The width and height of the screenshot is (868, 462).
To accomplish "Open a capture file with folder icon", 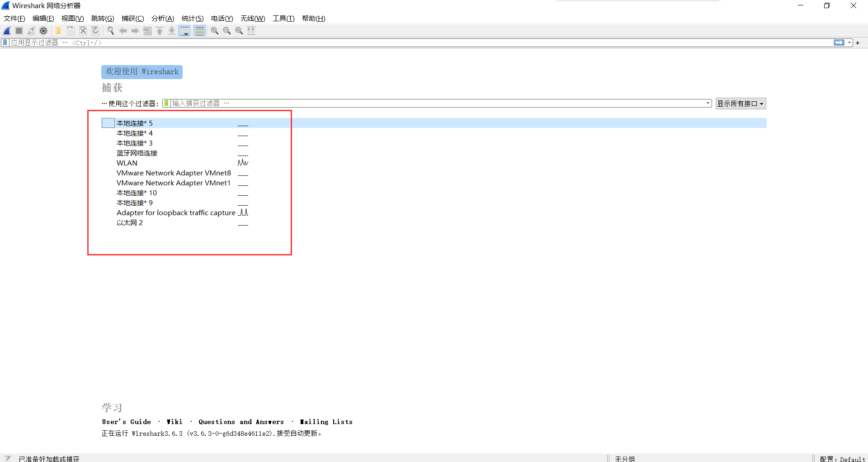I will tap(58, 31).
